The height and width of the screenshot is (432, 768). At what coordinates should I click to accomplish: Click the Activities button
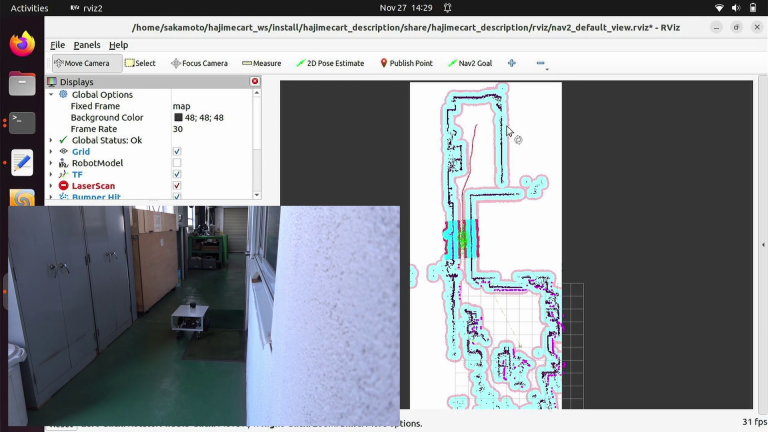(x=29, y=7)
